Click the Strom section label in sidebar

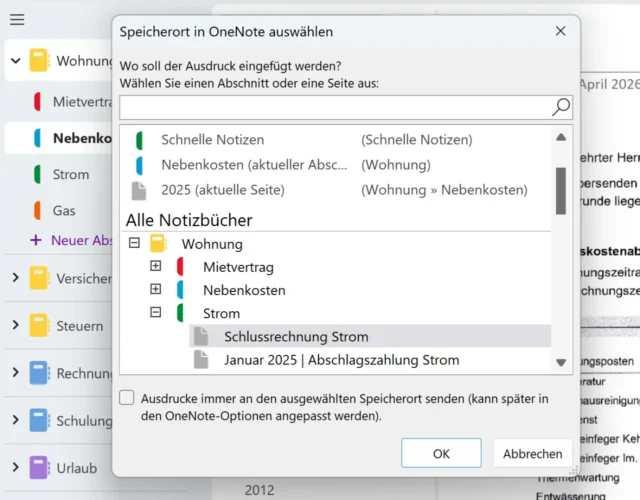(x=71, y=174)
